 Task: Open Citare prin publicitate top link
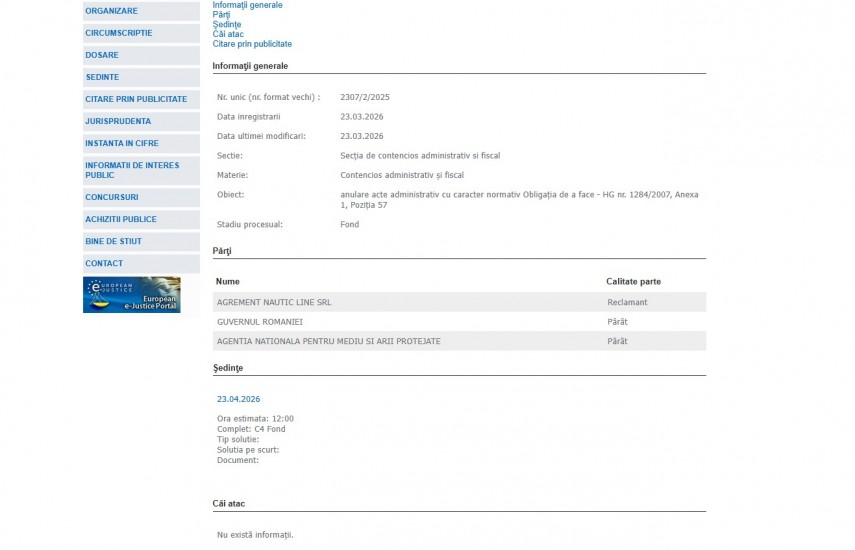252,44
